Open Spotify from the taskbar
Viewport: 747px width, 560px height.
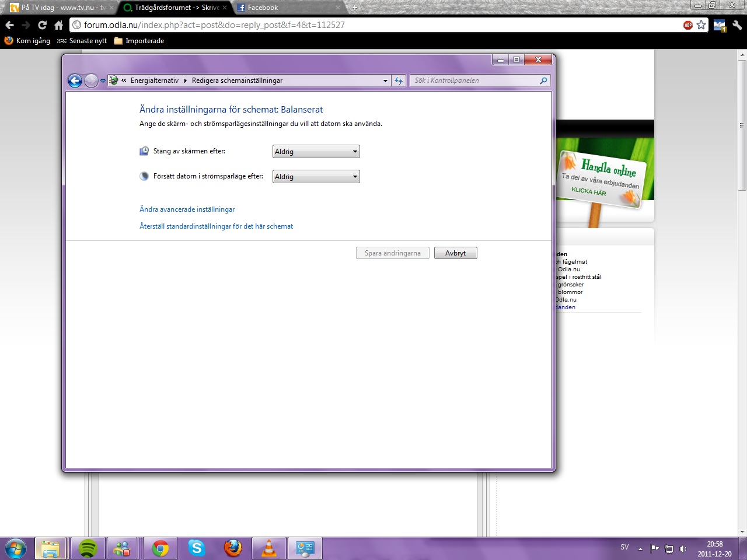pyautogui.click(x=88, y=548)
